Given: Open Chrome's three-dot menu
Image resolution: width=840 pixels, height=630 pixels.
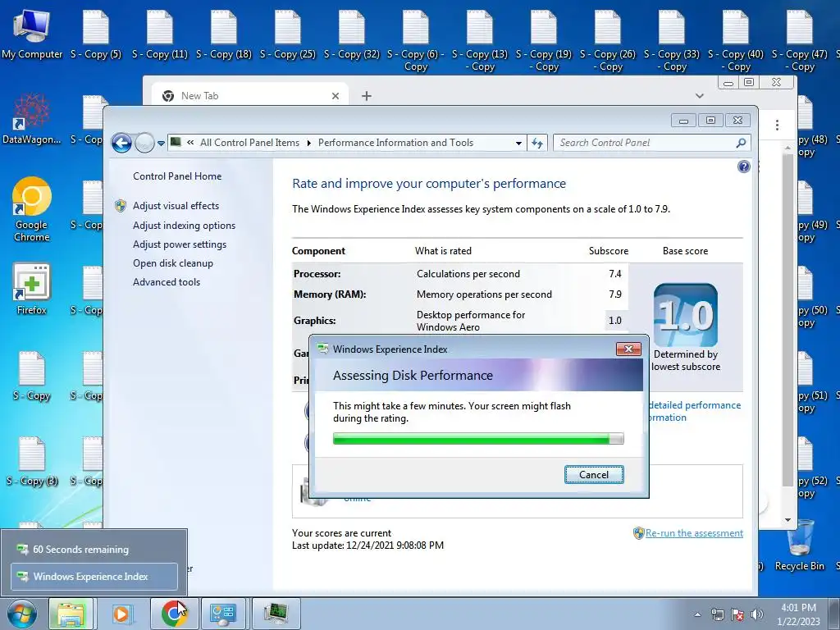Looking at the screenshot, I should click(x=777, y=126).
